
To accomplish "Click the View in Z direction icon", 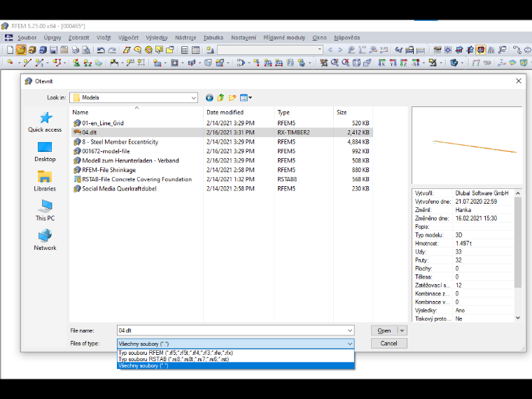I will pyautogui.click(x=404, y=62).
